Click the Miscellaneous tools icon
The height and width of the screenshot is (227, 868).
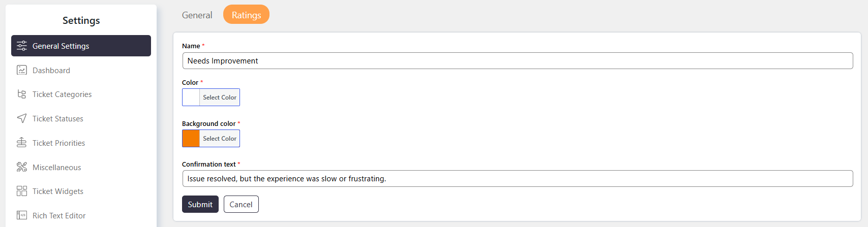22,167
